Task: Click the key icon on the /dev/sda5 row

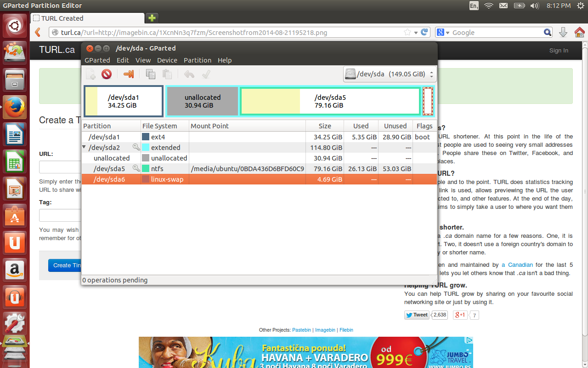Action: 136,168
